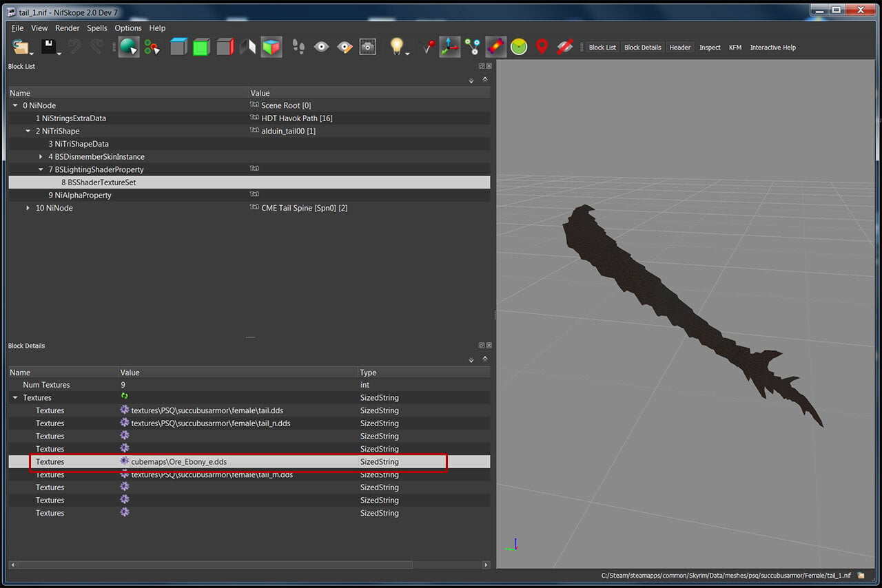Toggle the Inspect panel button
Viewport: 882px width, 588px height.
pos(710,48)
